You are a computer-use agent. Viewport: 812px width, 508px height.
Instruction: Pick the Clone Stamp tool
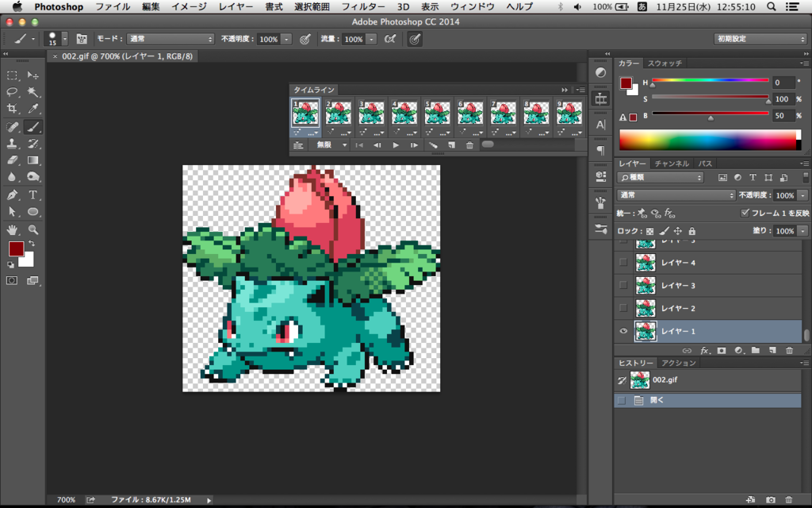pyautogui.click(x=13, y=144)
